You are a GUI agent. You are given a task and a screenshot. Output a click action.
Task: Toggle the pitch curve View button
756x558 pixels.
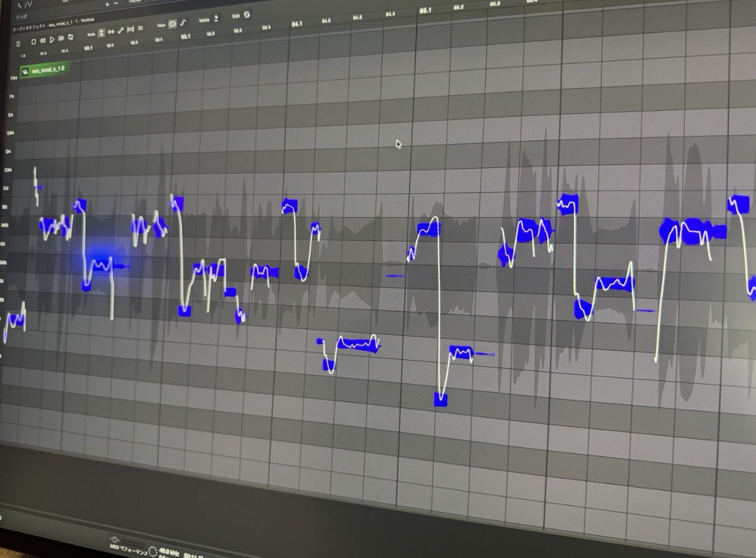pyautogui.click(x=183, y=22)
